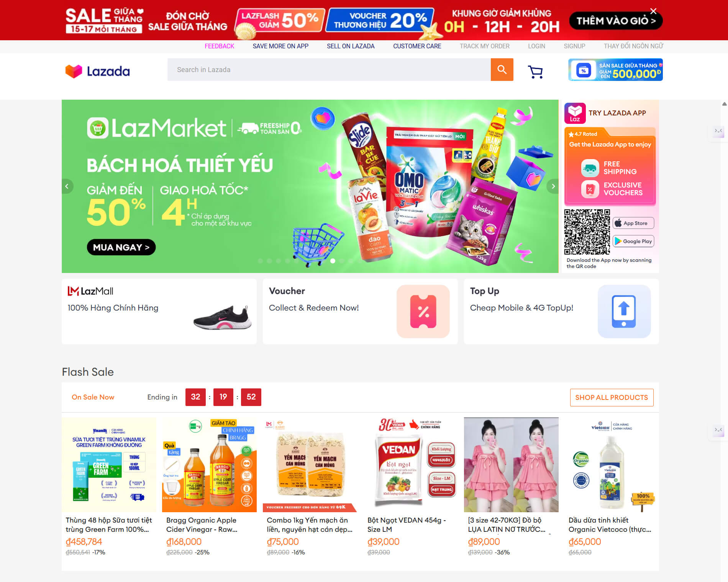This screenshot has height=582, width=728.
Task: Select the active carousel indicator dot
Action: 333,261
